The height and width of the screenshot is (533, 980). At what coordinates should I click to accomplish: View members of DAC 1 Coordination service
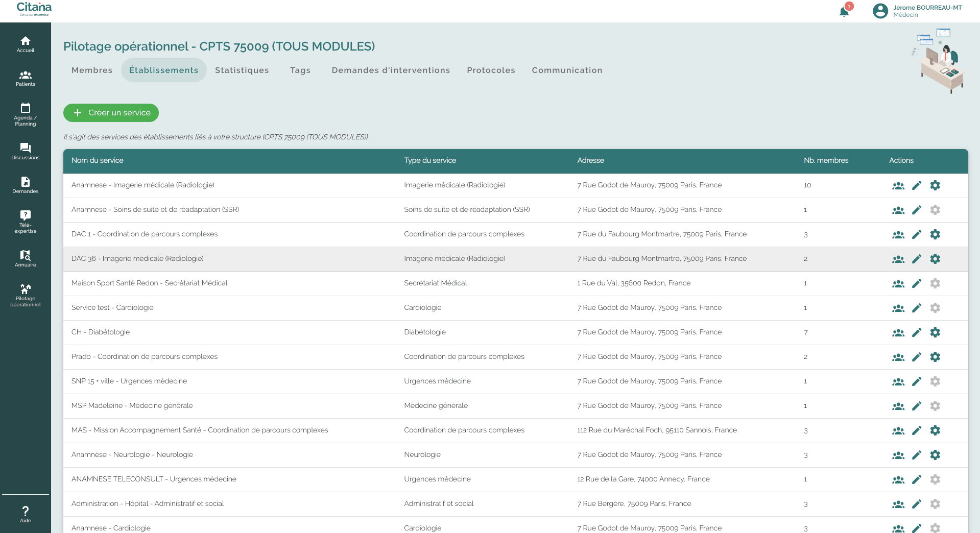[898, 235]
